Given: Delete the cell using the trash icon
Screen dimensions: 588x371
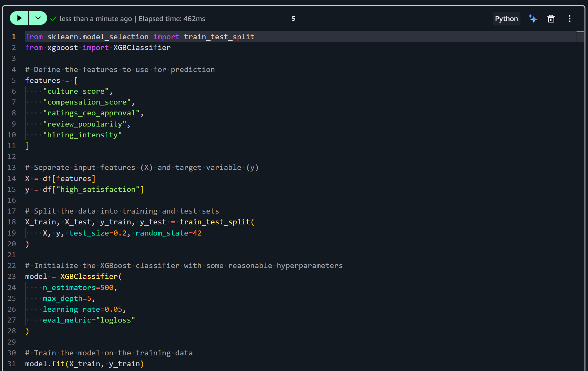Looking at the screenshot, I should pos(551,18).
